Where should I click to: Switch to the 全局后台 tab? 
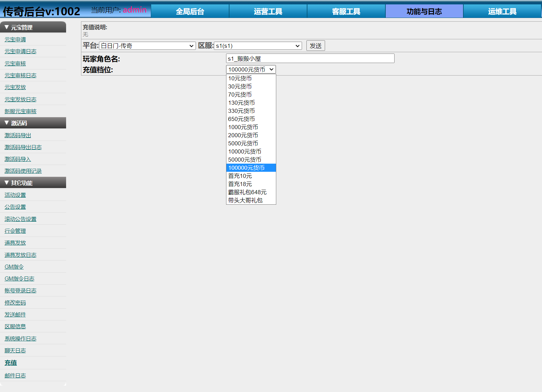tap(190, 12)
